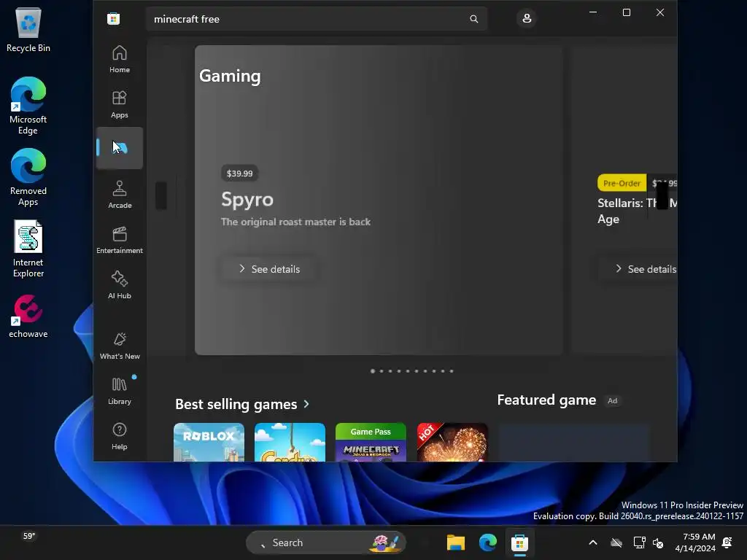This screenshot has height=560, width=747.
Task: Show hidden system tray icons
Action: pos(593,542)
